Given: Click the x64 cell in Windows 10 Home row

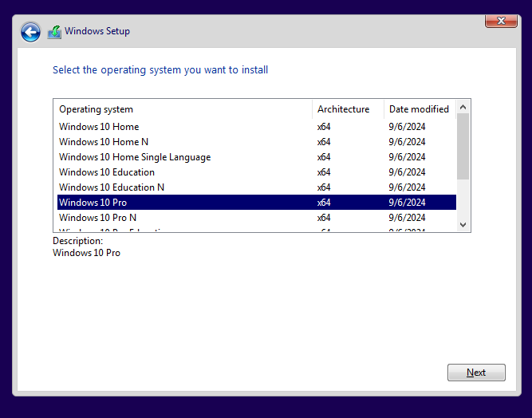Looking at the screenshot, I should (x=324, y=127).
